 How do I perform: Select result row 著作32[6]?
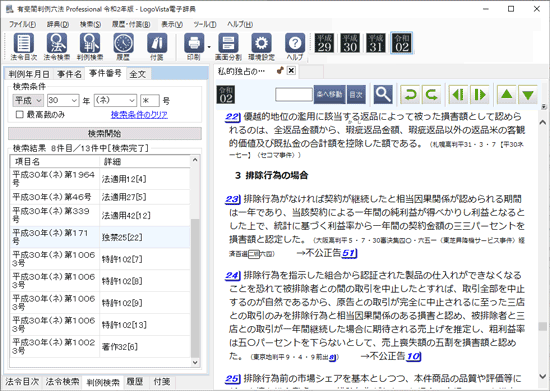tap(100, 346)
